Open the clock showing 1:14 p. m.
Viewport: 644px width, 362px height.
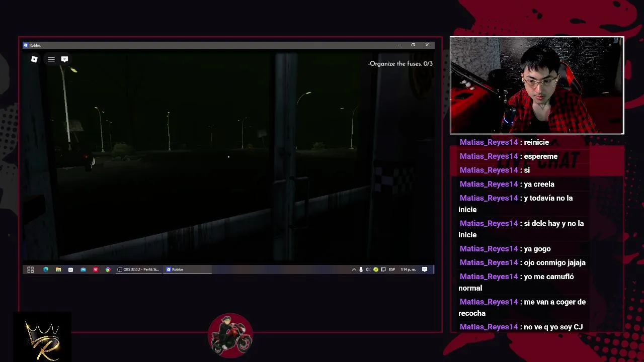click(408, 269)
